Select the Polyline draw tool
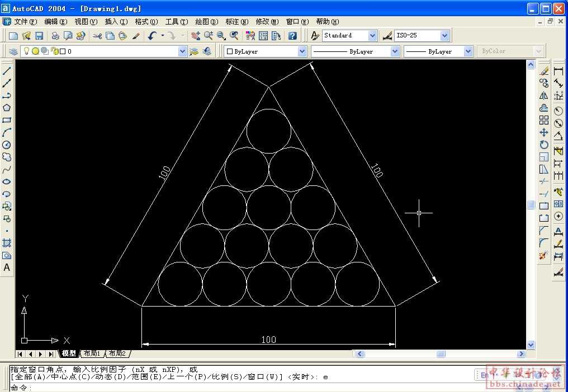568x392 pixels. 7,95
